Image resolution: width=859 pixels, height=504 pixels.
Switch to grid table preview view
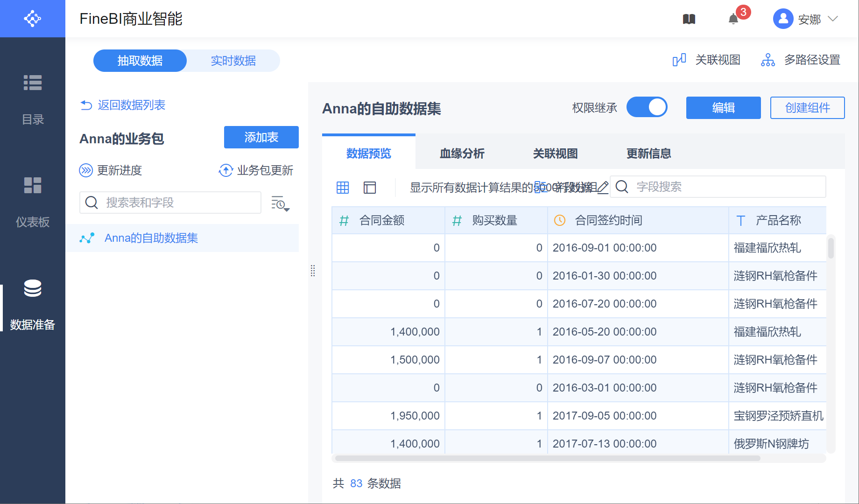click(343, 188)
